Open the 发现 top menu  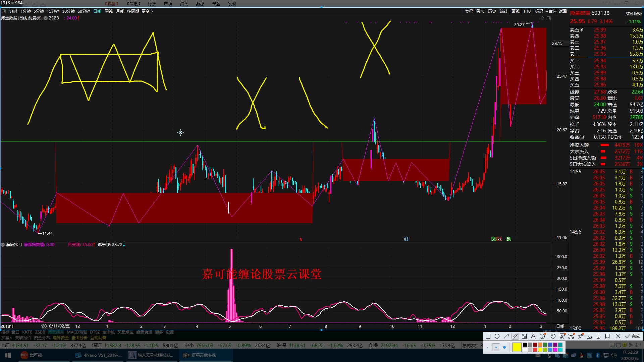(232, 4)
